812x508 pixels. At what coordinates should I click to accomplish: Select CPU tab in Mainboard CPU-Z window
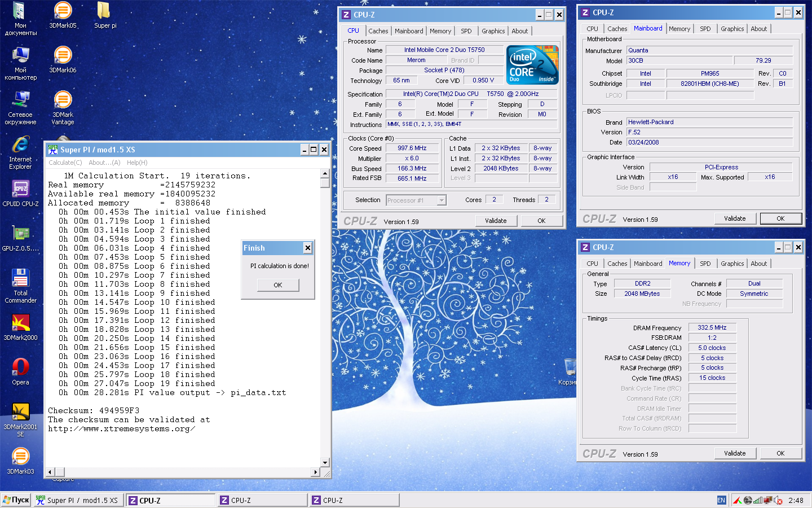point(592,29)
